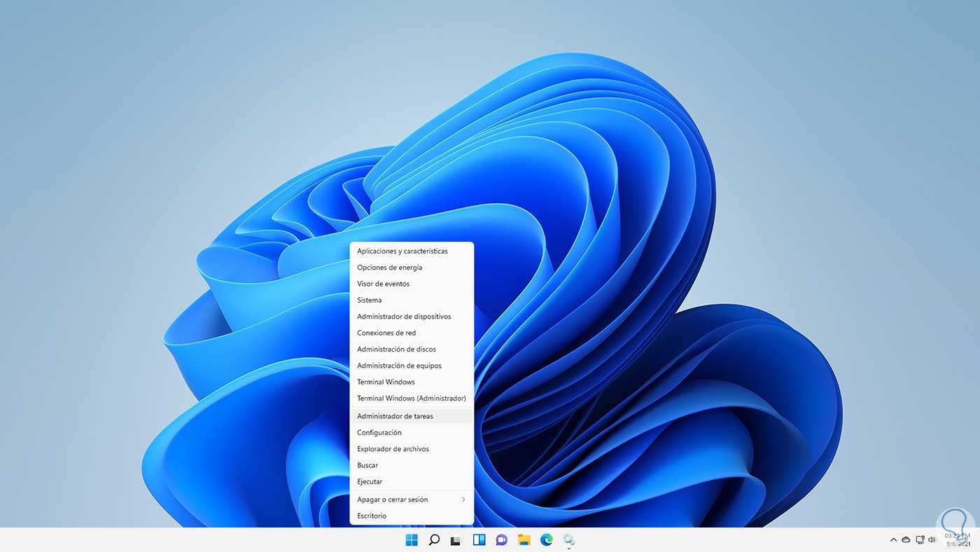980x552 pixels.
Task: Click the Windows Start button
Action: [412, 539]
